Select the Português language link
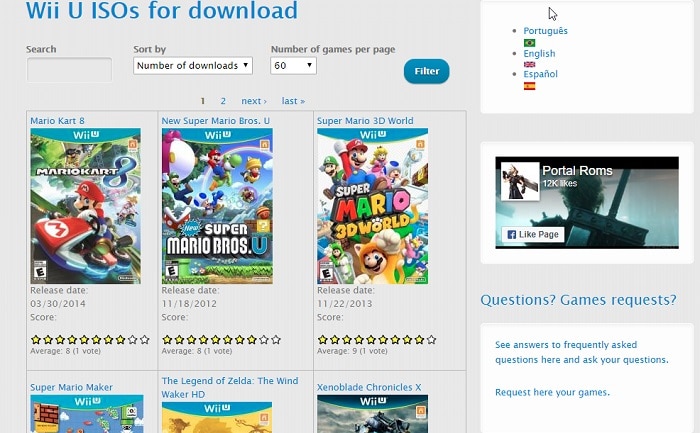Screen dimensions: 700x433 tap(545, 31)
